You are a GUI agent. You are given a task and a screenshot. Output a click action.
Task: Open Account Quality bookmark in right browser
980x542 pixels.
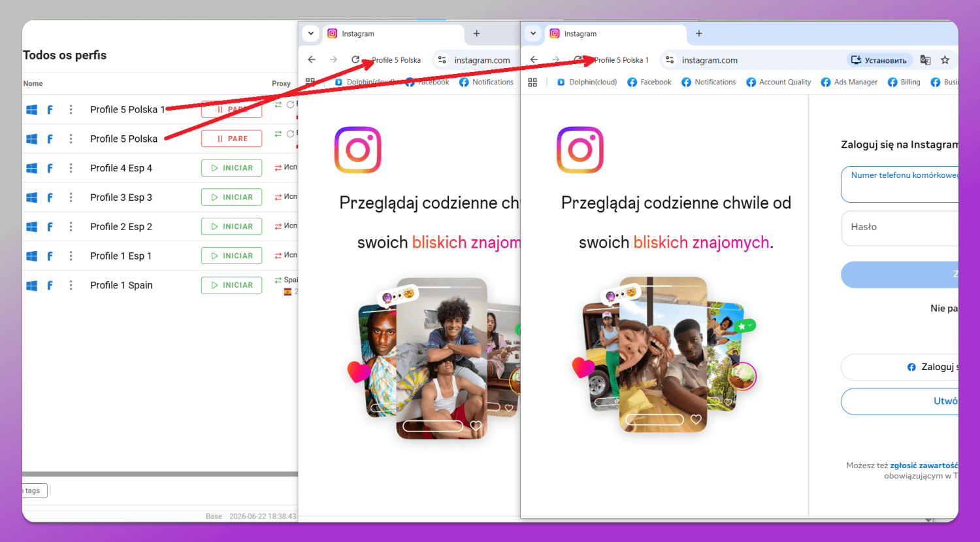point(779,82)
